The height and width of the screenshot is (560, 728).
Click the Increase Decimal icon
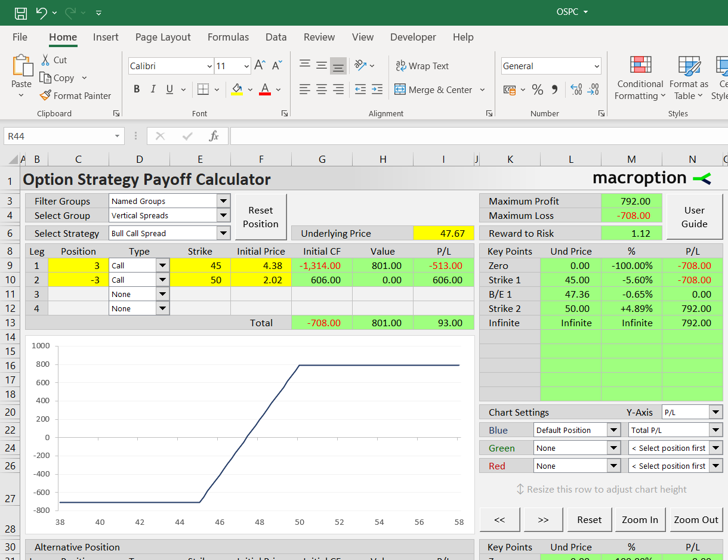point(576,90)
